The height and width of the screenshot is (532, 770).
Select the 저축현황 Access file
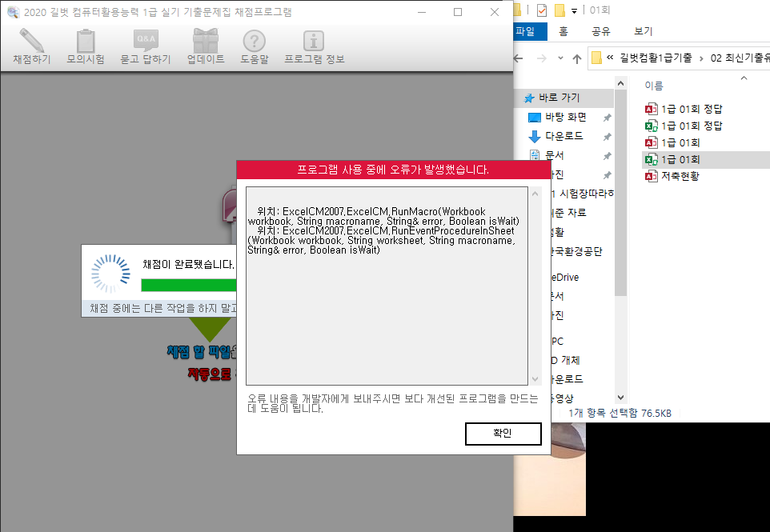(x=680, y=176)
